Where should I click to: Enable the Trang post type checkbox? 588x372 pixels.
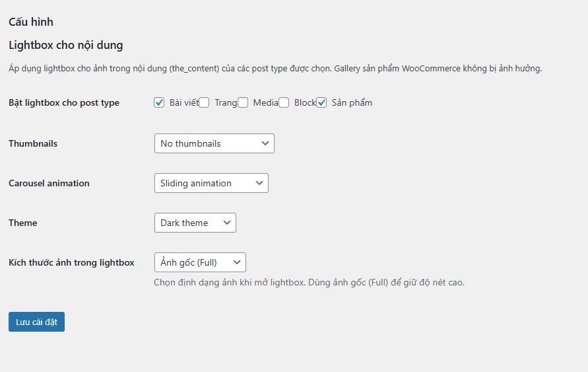pyautogui.click(x=205, y=102)
